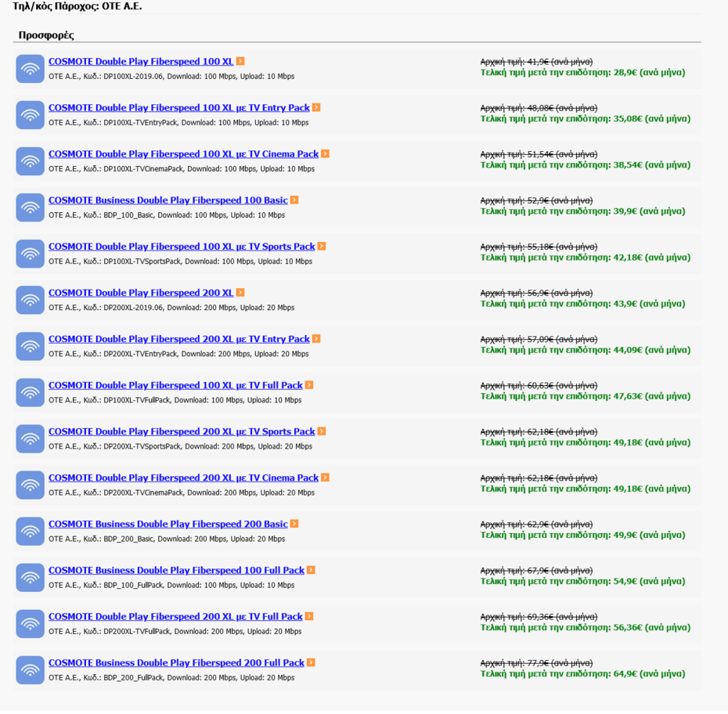Open Fiberspeed 200 XL με TV Full Pack link
Image resolution: width=728 pixels, height=714 pixels.
175,617
